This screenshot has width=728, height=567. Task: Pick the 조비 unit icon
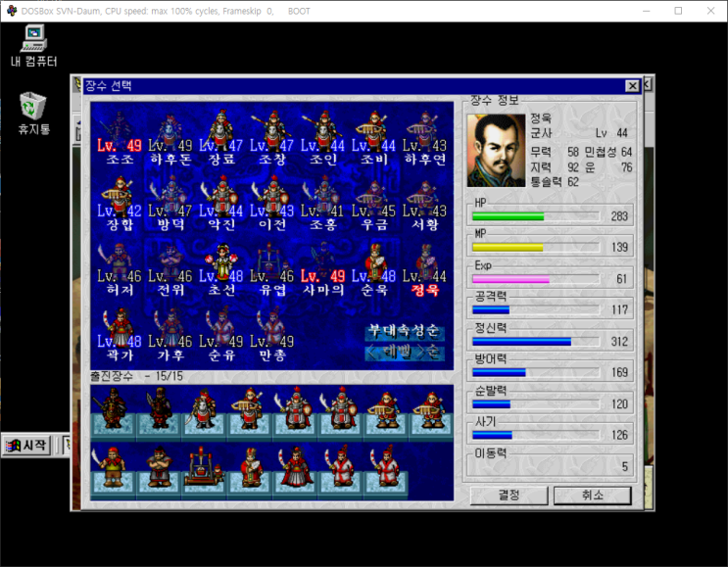tap(373, 138)
